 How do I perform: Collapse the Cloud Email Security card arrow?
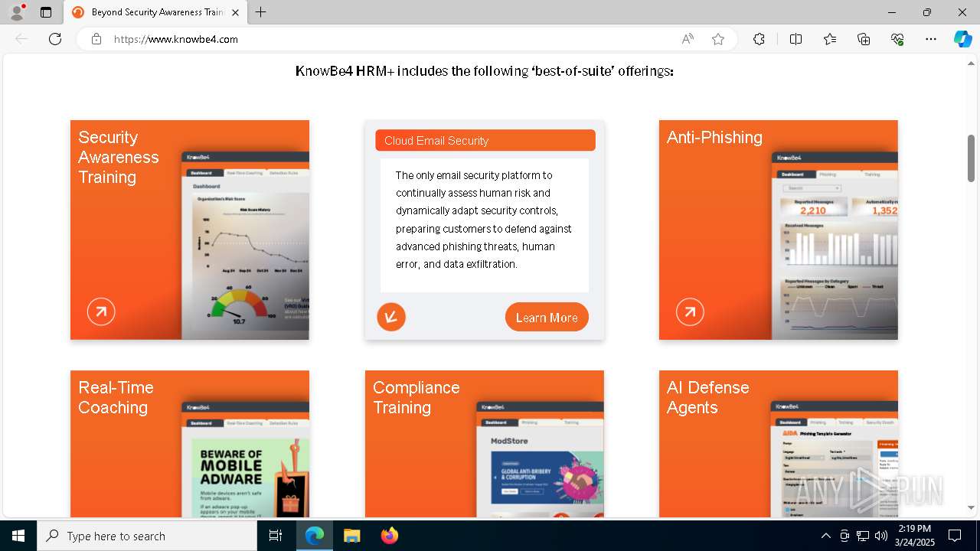click(391, 316)
